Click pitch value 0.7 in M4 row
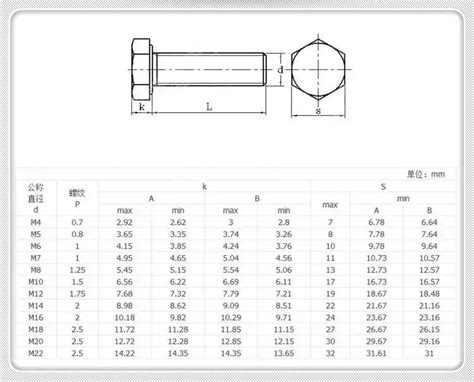This screenshot has width=474, height=382. [x=77, y=222]
